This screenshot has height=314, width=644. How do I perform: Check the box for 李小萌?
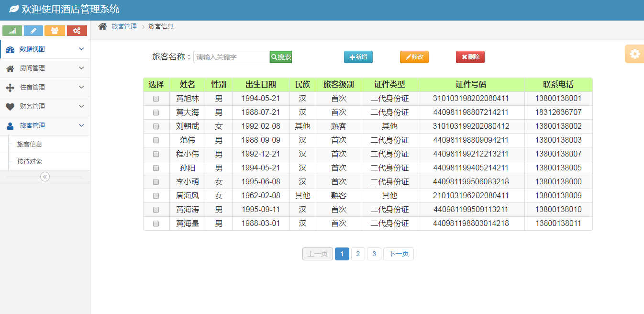156,182
